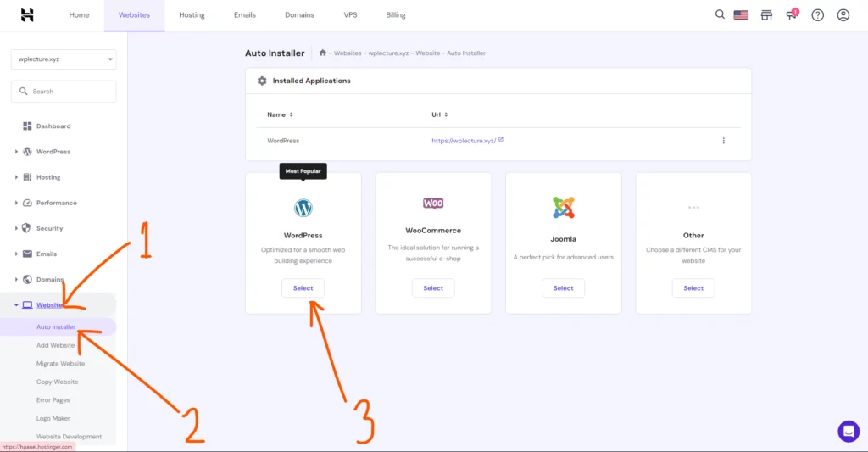This screenshot has width=868, height=452.
Task: Click into the sidebar Search field
Action: click(64, 92)
